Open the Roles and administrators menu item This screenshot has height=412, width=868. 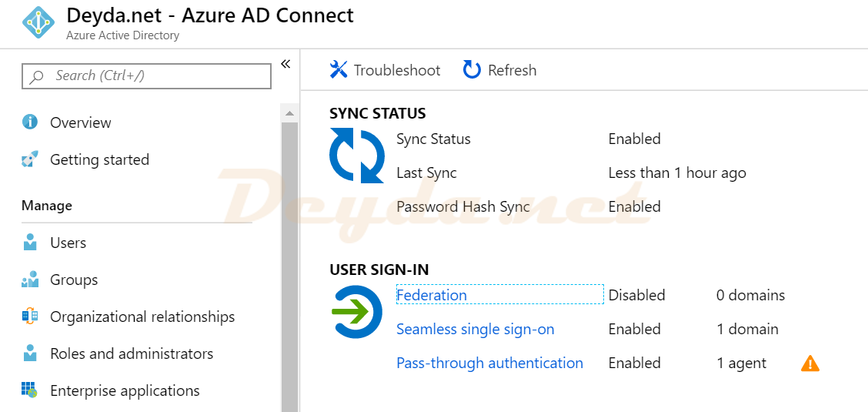coord(132,353)
